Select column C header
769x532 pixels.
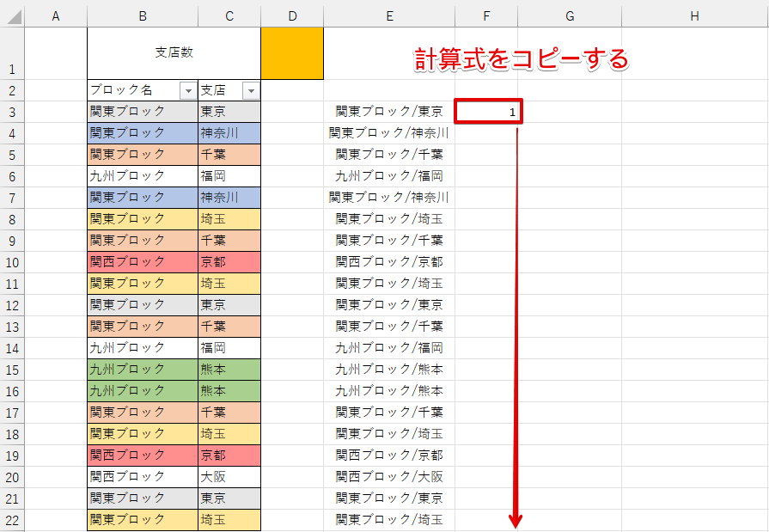229,16
